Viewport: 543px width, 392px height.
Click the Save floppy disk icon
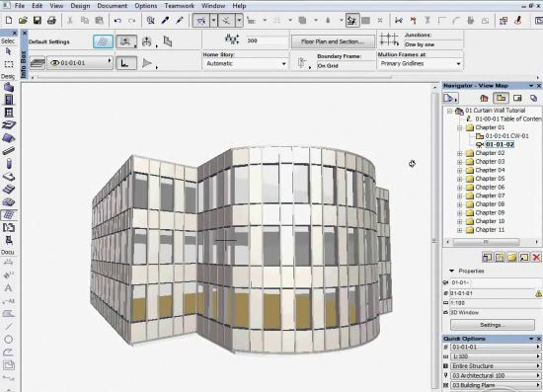pyautogui.click(x=38, y=21)
